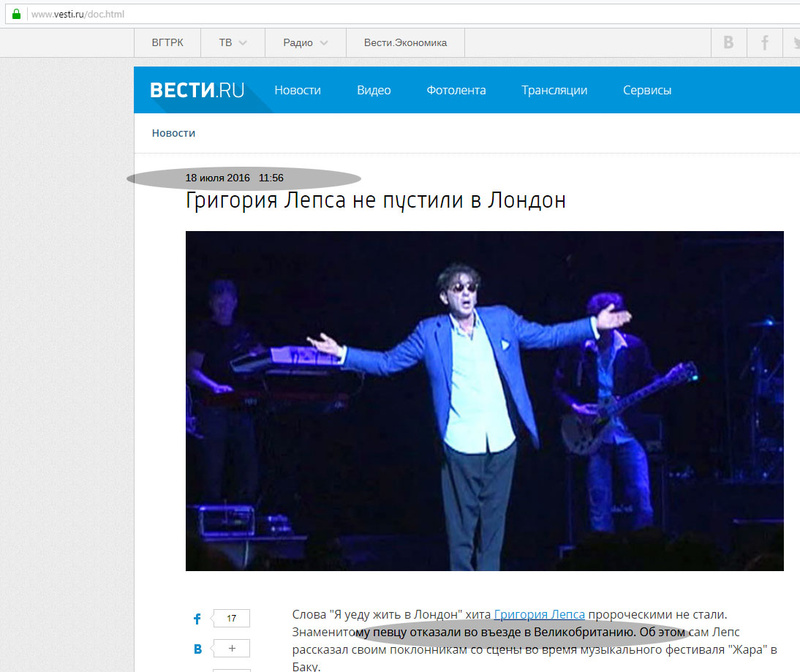Open VKontakte page from top bar
Screen dimensions: 800x672
pyautogui.click(x=729, y=43)
